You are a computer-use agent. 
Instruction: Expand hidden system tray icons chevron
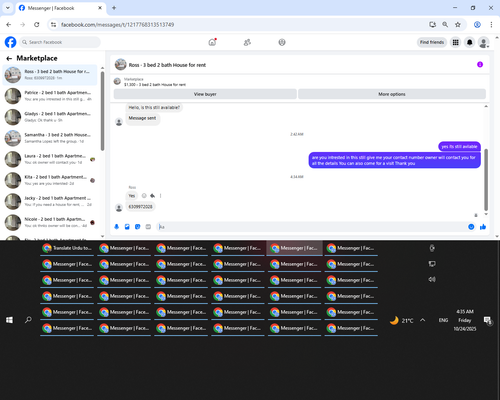click(422, 320)
